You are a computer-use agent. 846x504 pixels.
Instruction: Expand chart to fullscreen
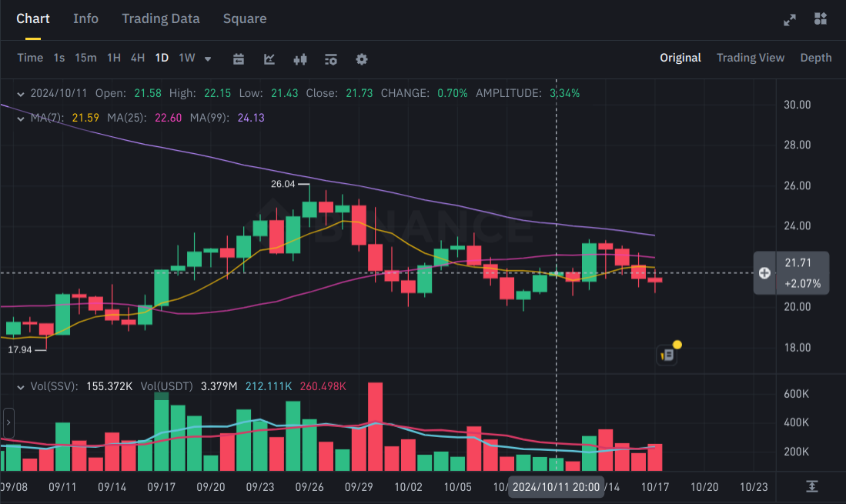[789, 20]
